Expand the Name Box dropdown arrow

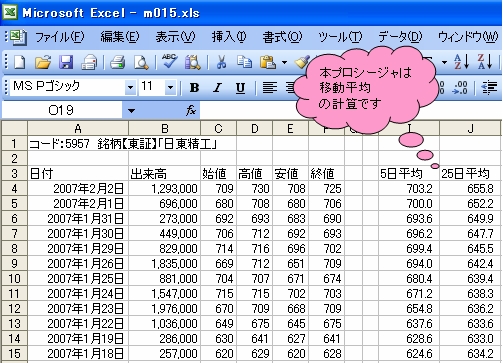(x=131, y=110)
